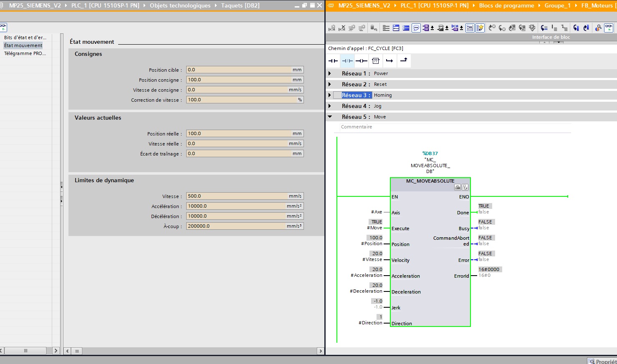Screen dimensions: 617x364
Task: Open MC_MOVEABSOLUTE block configuration icon
Action: pyautogui.click(x=458, y=187)
